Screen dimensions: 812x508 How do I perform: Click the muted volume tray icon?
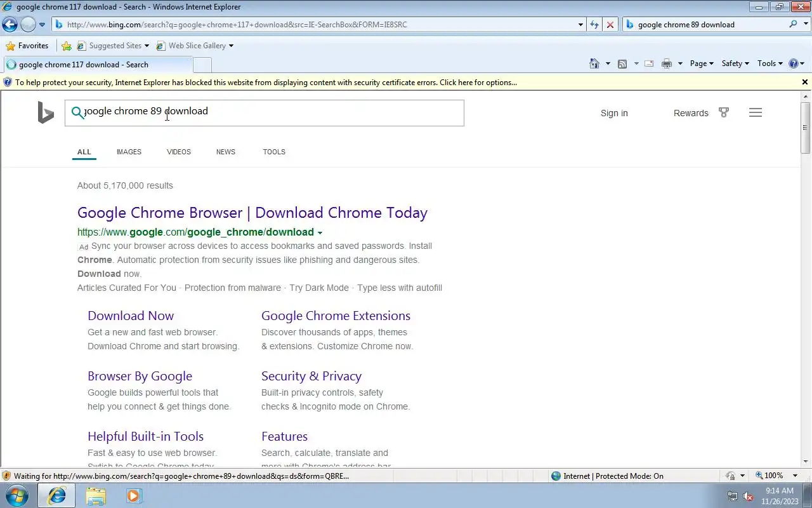tap(748, 497)
